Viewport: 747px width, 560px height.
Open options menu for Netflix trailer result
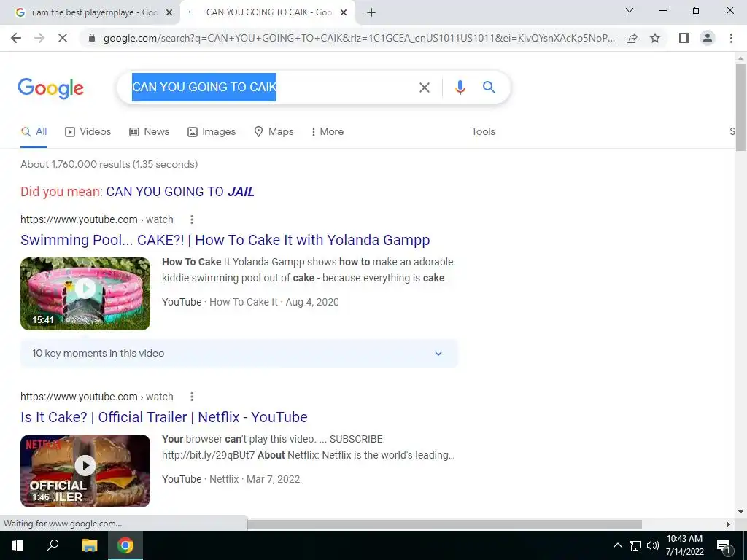192,397
